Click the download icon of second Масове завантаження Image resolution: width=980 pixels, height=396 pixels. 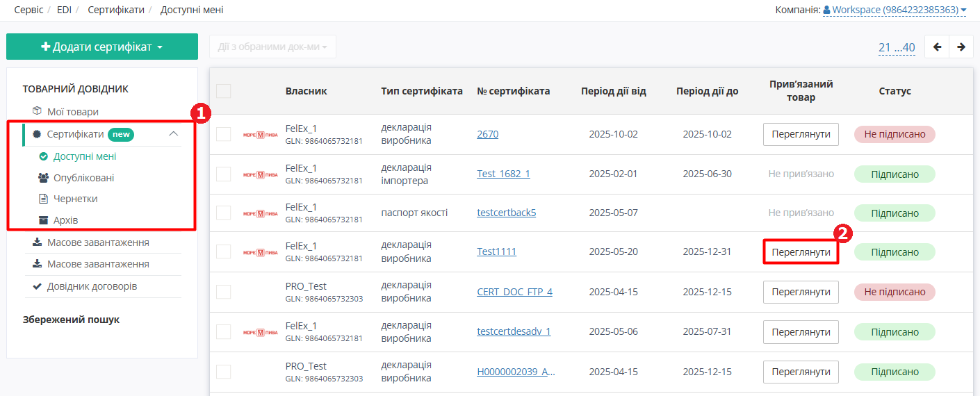[38, 264]
